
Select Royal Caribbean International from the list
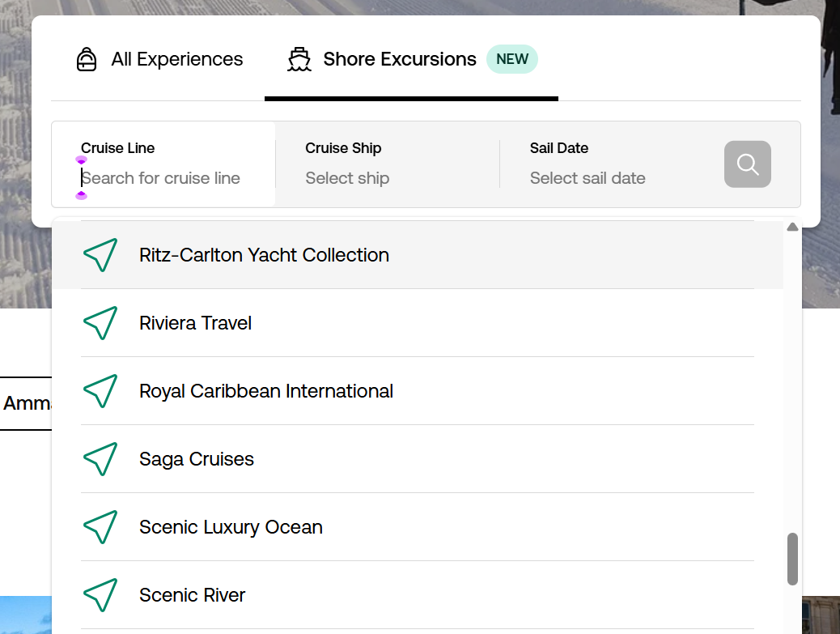[266, 391]
